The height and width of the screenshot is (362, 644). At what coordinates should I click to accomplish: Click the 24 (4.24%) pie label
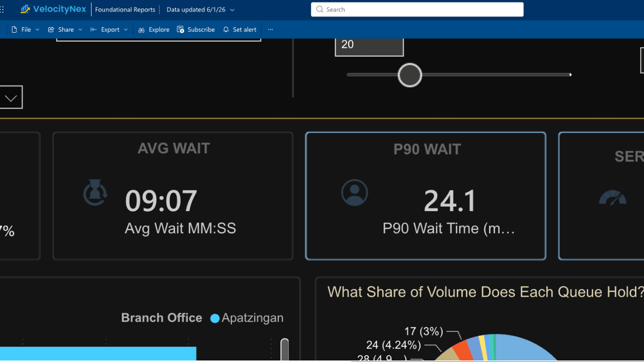coord(393,345)
